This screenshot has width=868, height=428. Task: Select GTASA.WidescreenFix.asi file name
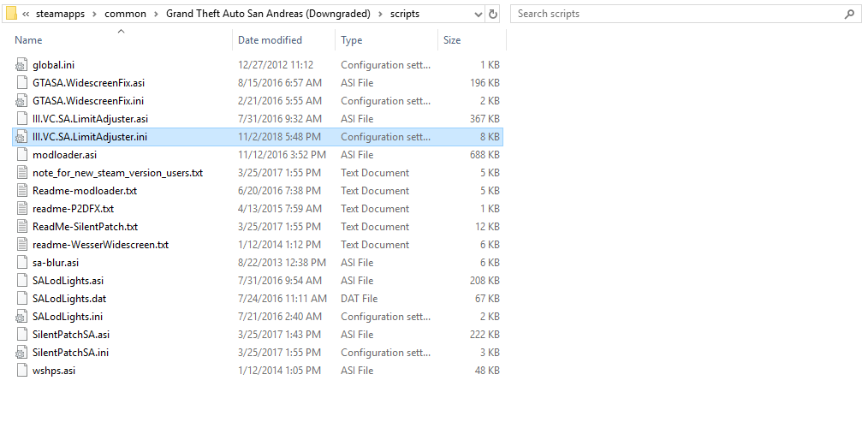(x=88, y=83)
